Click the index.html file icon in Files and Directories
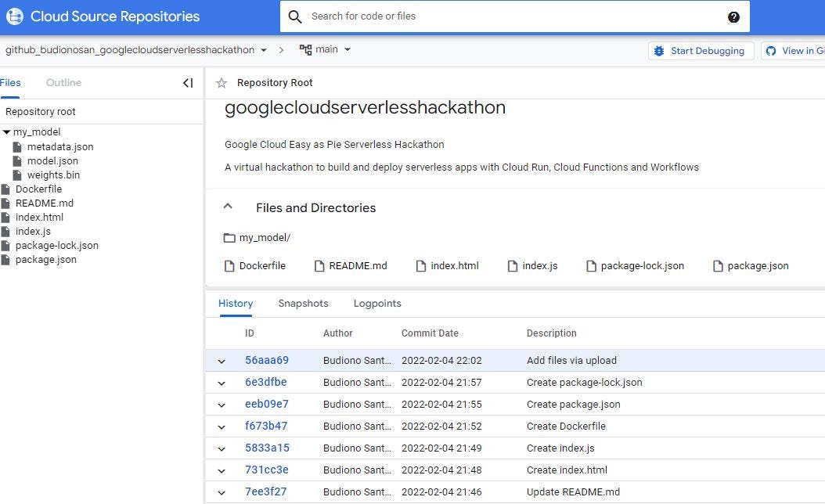Screen dimensions: 825x504 (421, 266)
